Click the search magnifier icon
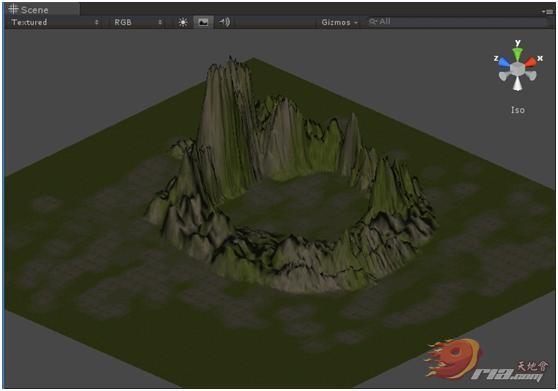558x391 pixels. 373,22
